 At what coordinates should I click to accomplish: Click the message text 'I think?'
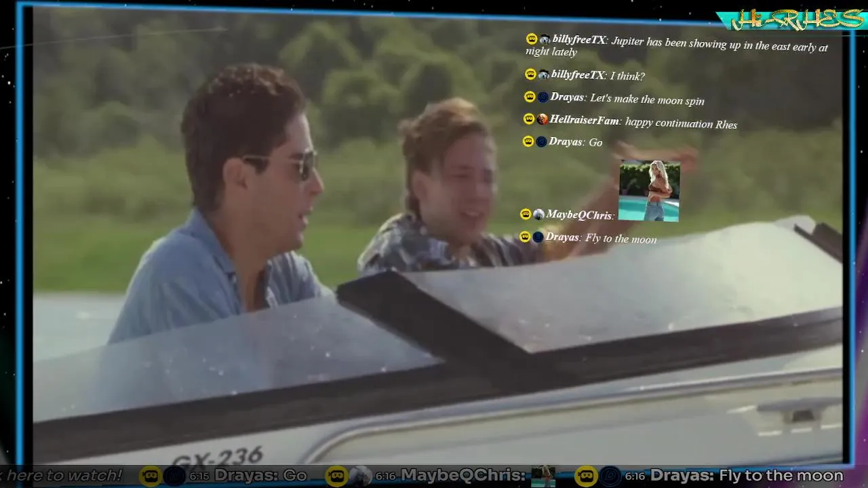(x=627, y=76)
